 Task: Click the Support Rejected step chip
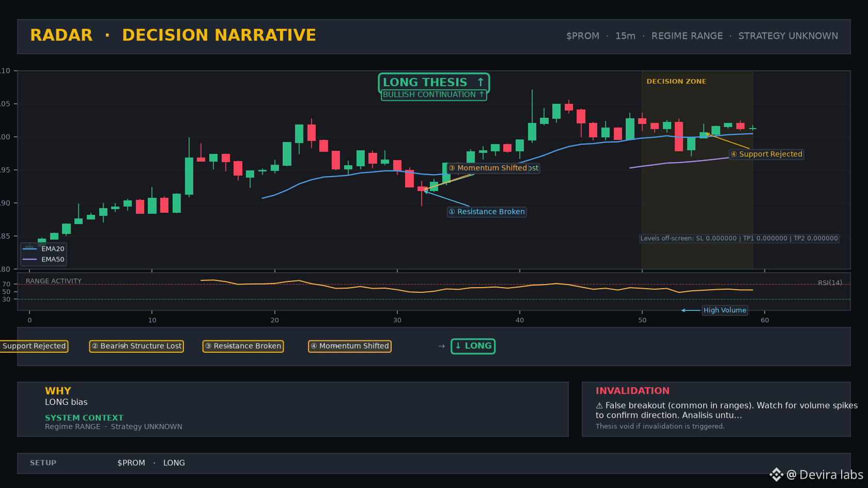(x=34, y=346)
